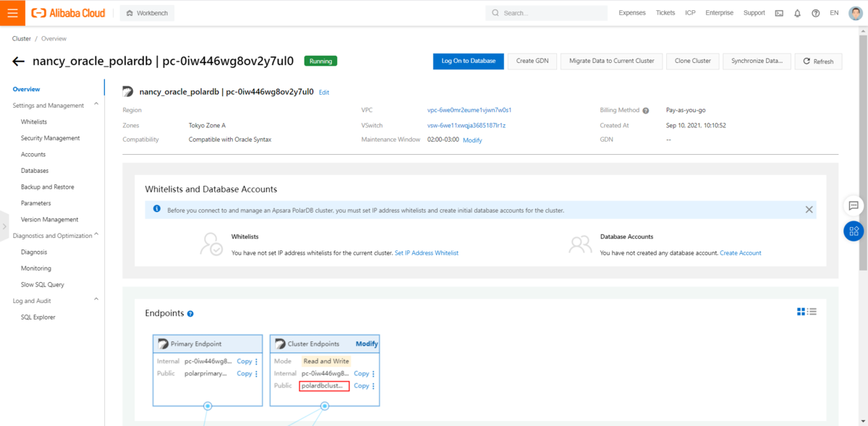Edit the cluster name
The height and width of the screenshot is (426, 868).
(324, 93)
